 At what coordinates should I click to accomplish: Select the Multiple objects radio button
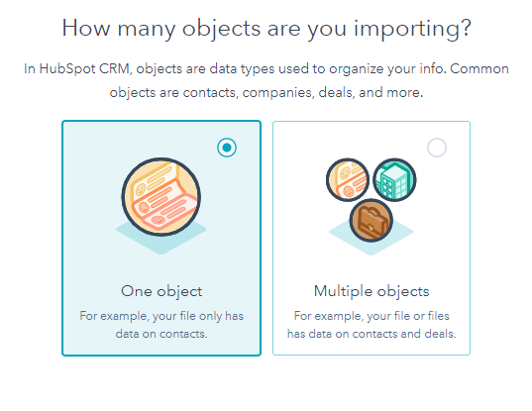pos(437,148)
